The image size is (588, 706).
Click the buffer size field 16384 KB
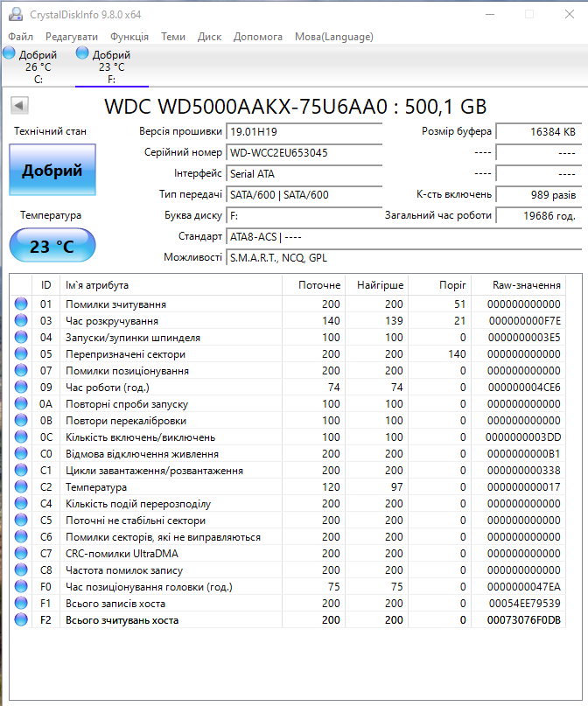538,131
